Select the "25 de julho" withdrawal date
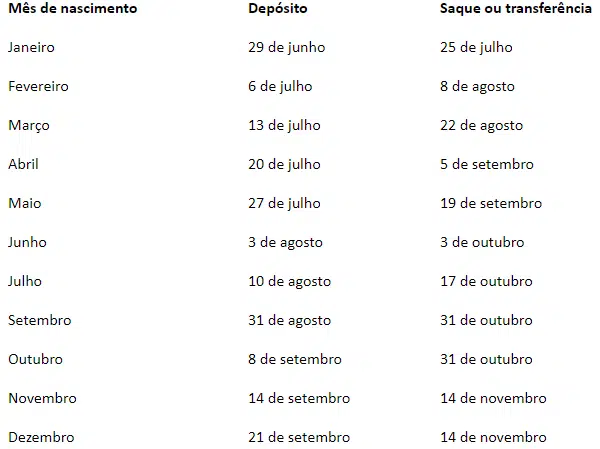 (476, 47)
